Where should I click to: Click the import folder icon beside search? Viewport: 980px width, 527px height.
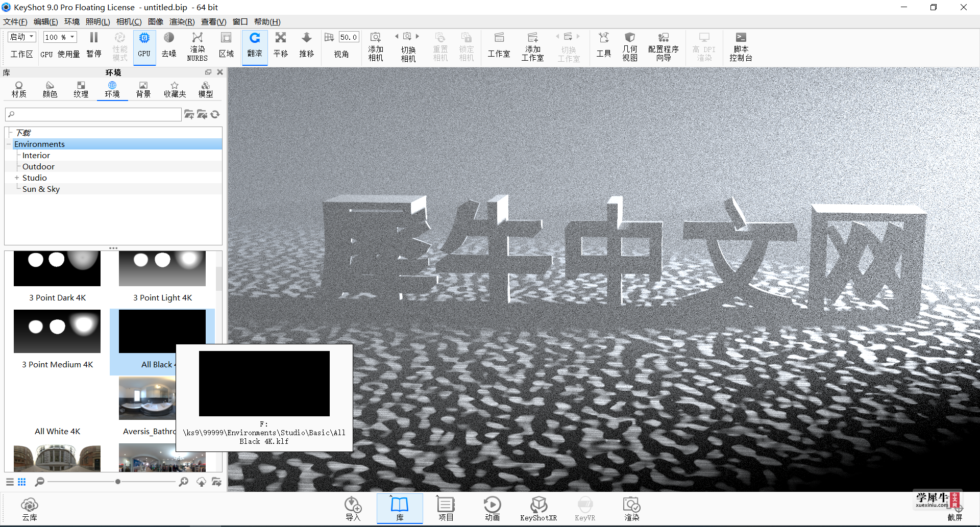tap(202, 114)
